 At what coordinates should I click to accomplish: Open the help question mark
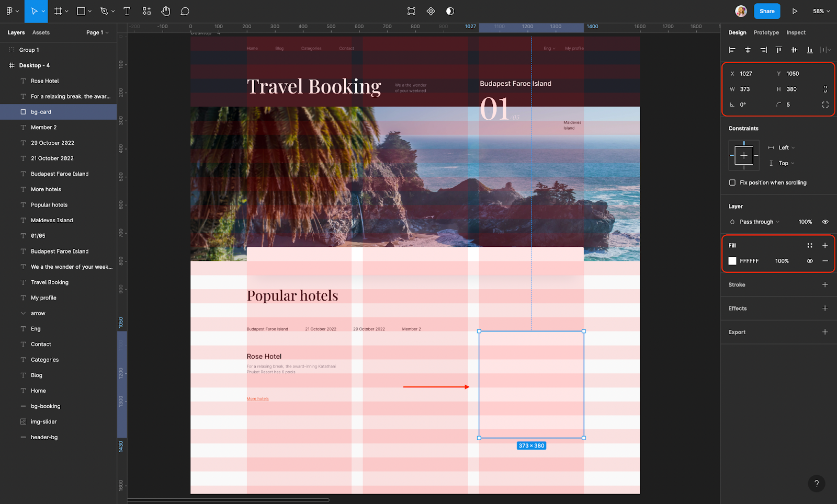coord(817,484)
